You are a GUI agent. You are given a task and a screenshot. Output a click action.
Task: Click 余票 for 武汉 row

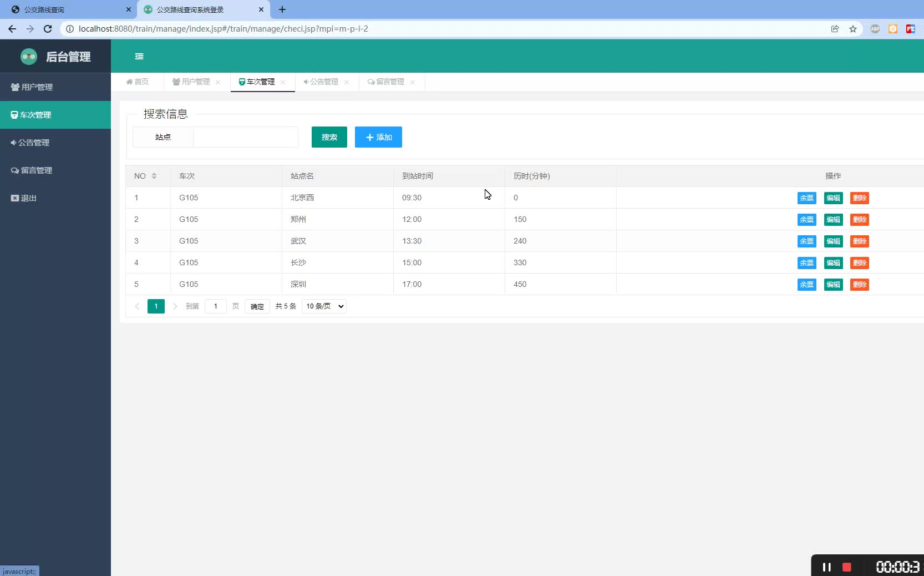click(x=807, y=241)
